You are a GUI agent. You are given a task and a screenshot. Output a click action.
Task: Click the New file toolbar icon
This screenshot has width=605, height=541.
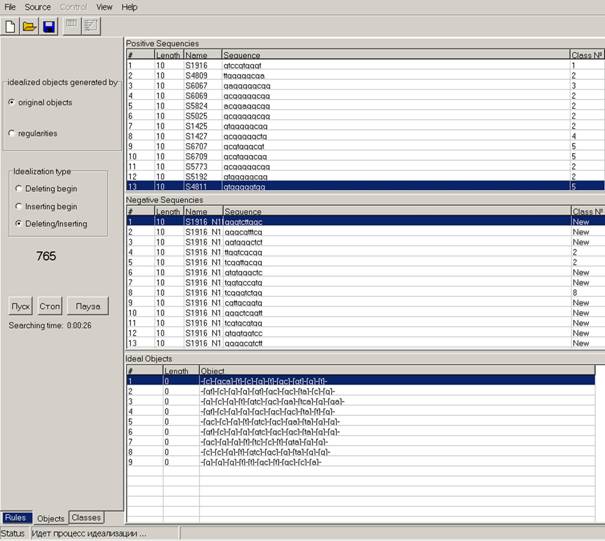11,26
